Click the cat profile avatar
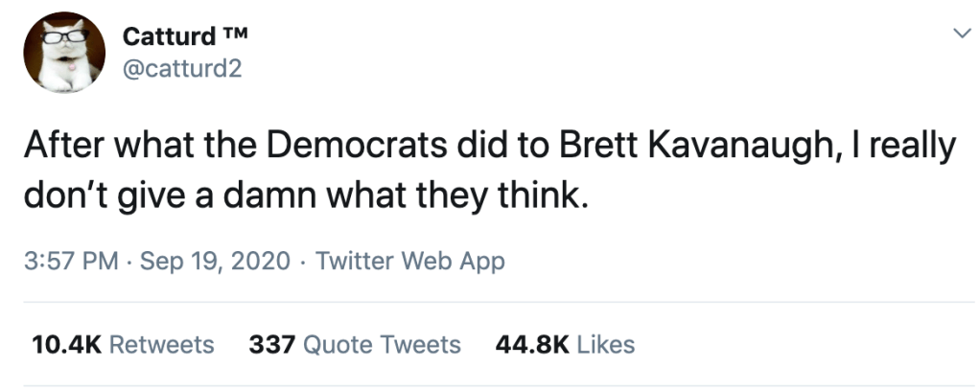 63,53
